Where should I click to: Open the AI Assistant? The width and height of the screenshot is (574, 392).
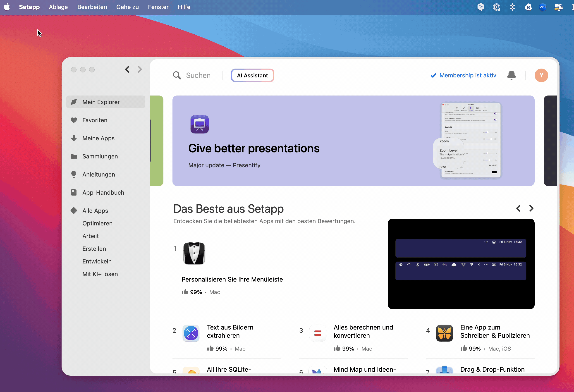pos(252,75)
